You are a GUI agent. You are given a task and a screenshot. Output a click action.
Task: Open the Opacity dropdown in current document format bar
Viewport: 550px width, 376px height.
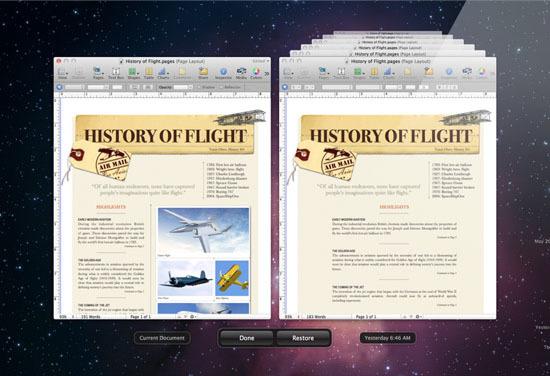tap(183, 87)
